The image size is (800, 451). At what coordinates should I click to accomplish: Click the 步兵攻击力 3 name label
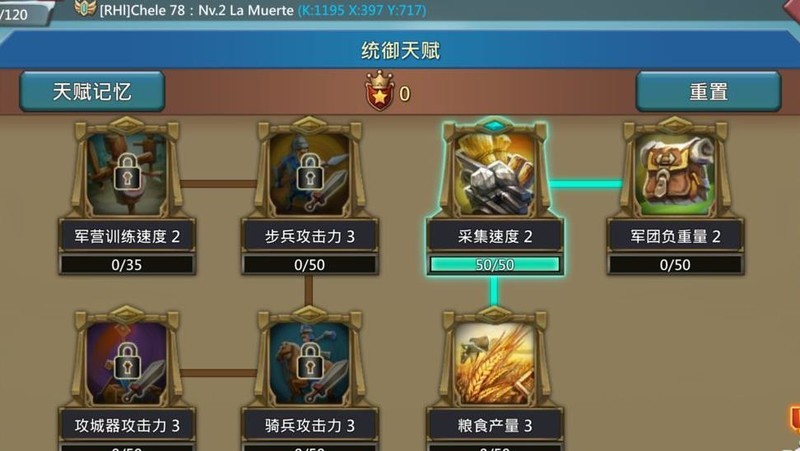tap(309, 236)
